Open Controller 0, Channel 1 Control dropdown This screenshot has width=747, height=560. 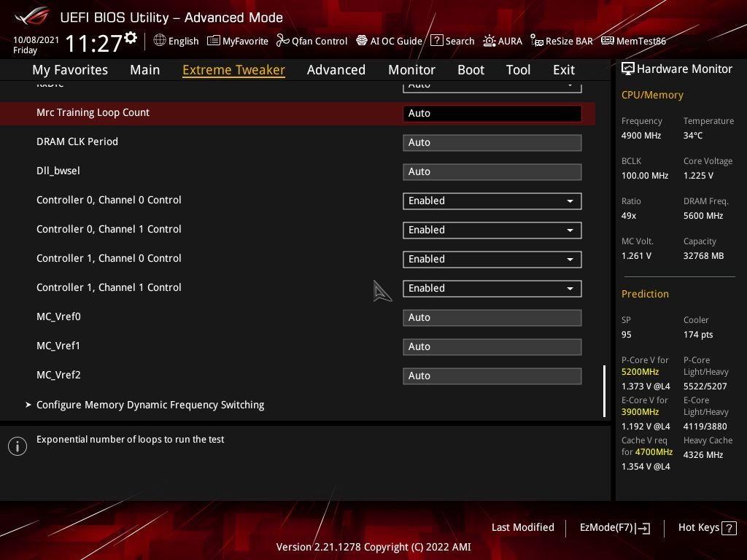(492, 230)
